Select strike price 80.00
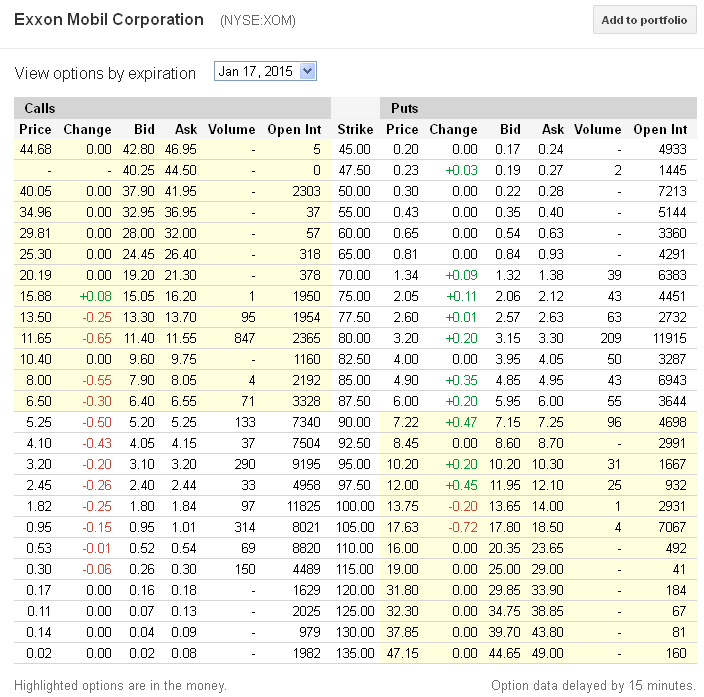Screen dimensions: 704x697 point(354,338)
